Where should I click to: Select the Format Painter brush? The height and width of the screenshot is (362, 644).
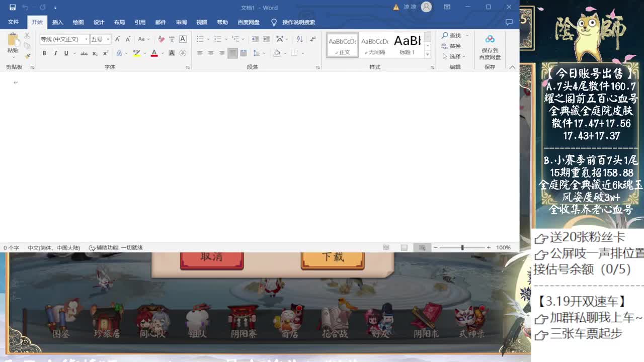pos(27,56)
